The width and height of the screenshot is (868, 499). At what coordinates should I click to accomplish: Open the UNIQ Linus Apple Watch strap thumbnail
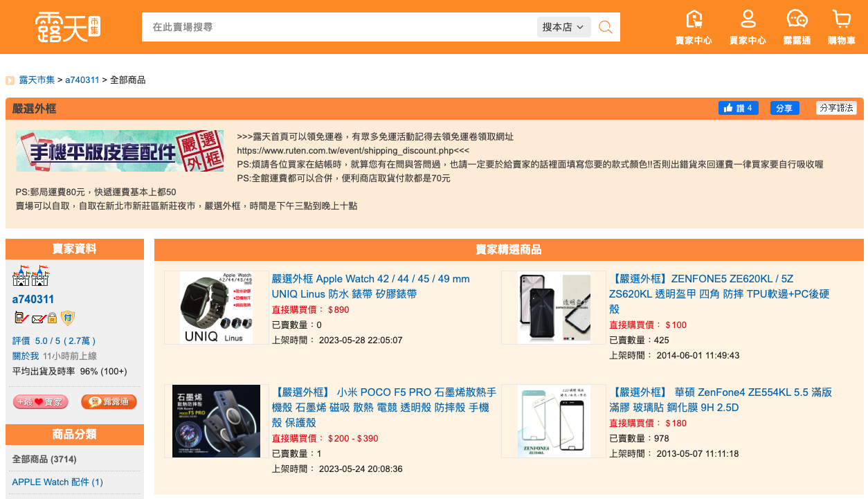[216, 307]
